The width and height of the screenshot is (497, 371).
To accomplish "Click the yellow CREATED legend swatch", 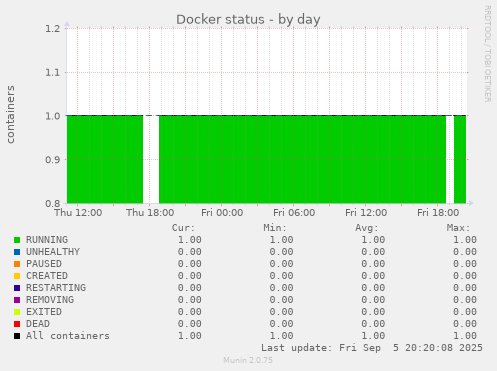I will 17,276.
